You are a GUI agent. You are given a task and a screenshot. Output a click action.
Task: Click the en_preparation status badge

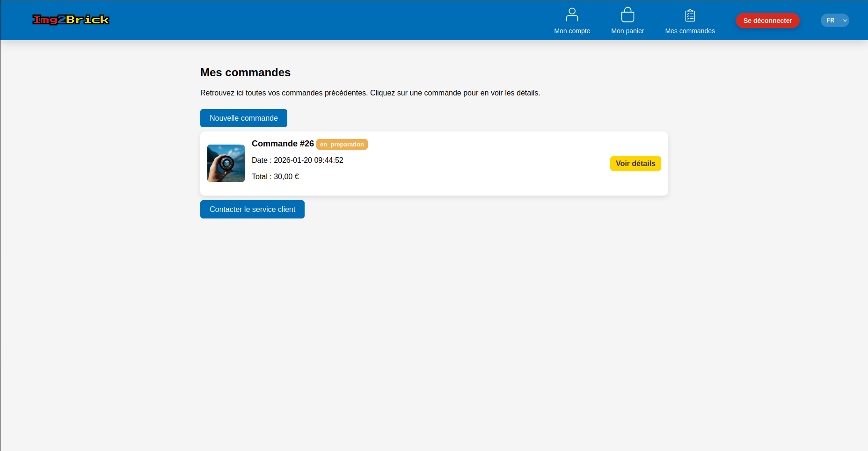coord(342,145)
